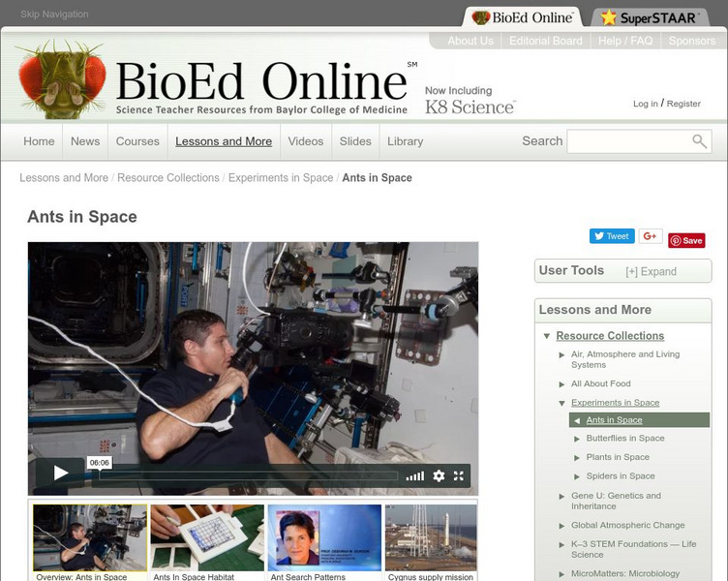Viewport: 728px width, 581px height.
Task: Click the video progress bar
Action: 249,475
